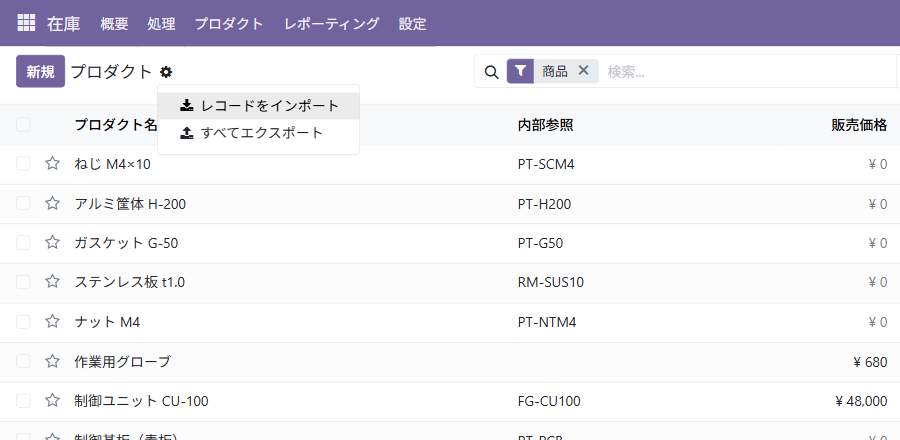Star the 制御ユニット CU-100 product
The image size is (900, 440).
tap(53, 400)
